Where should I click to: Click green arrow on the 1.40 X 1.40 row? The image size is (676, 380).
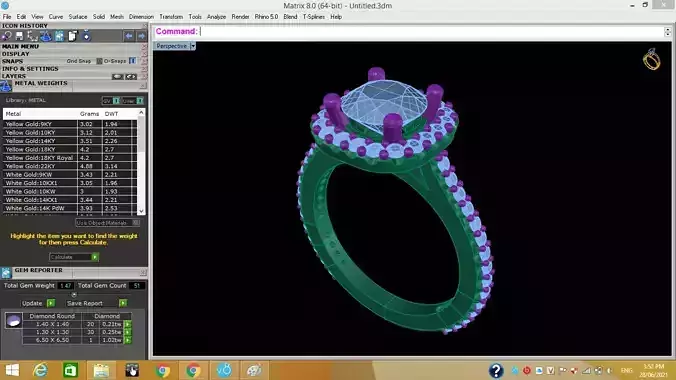(x=128, y=324)
